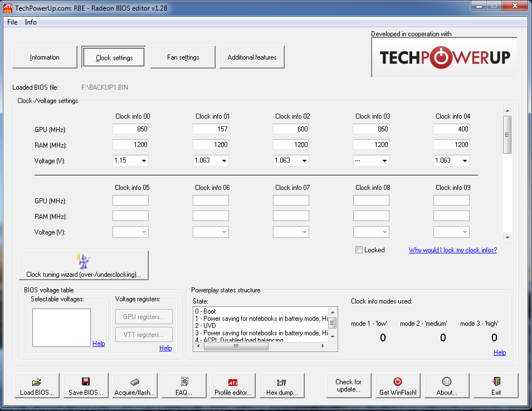Click loaded BIOS path F:\BACKUP1.BIN
Viewport: 532px width, 411px height.
pyautogui.click(x=105, y=87)
